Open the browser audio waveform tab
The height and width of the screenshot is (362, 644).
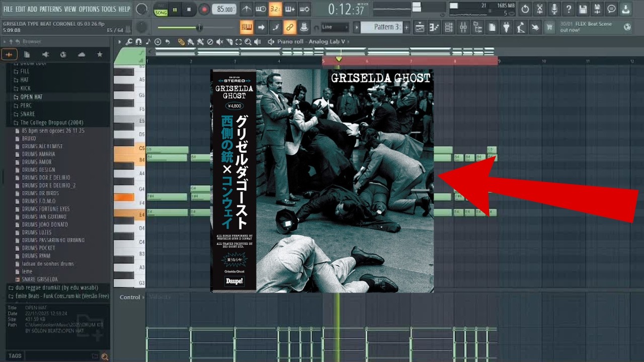[x=9, y=54]
